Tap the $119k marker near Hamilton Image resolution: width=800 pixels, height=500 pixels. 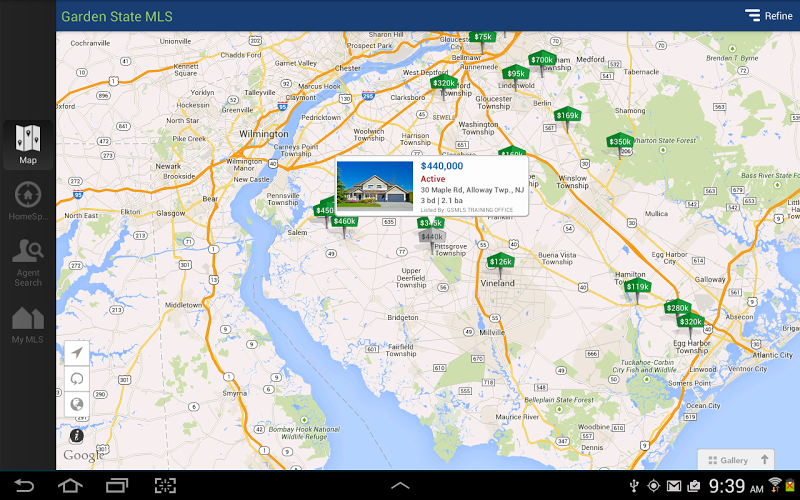pyautogui.click(x=637, y=289)
